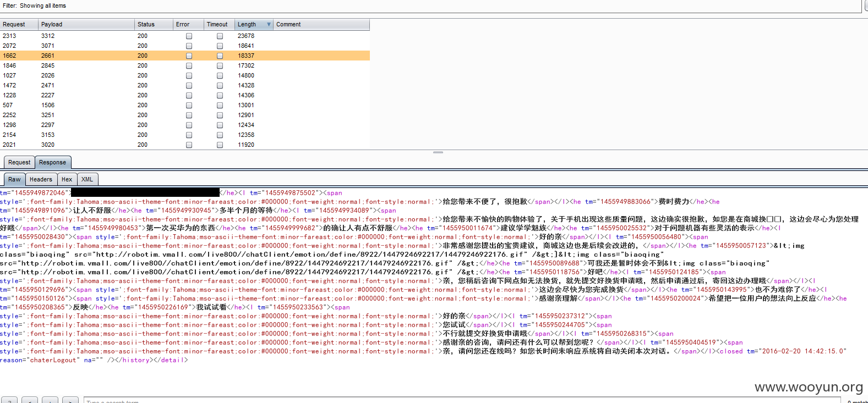
Task: Toggle Timeout checkbox for request 1472
Action: pos(220,85)
